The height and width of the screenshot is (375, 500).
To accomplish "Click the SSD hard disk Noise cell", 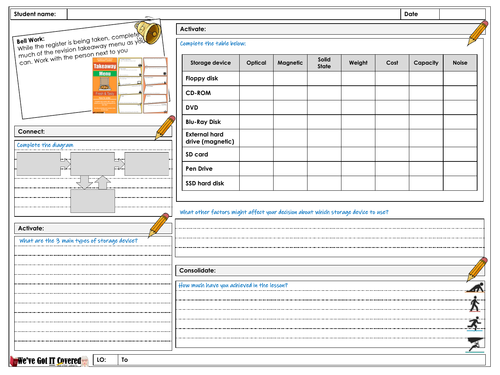I will (460, 183).
